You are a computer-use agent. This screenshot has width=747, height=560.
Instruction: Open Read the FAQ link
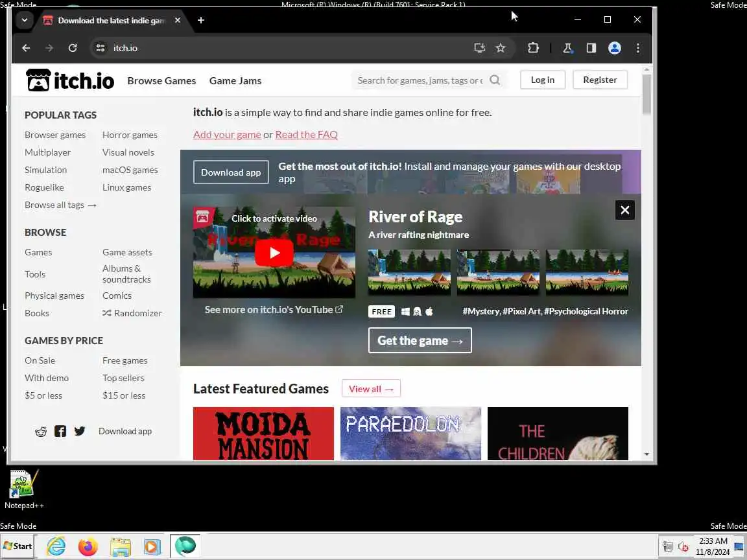coord(306,134)
